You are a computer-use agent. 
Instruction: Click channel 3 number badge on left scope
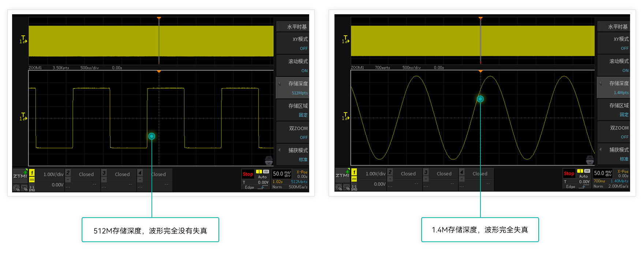(x=104, y=173)
